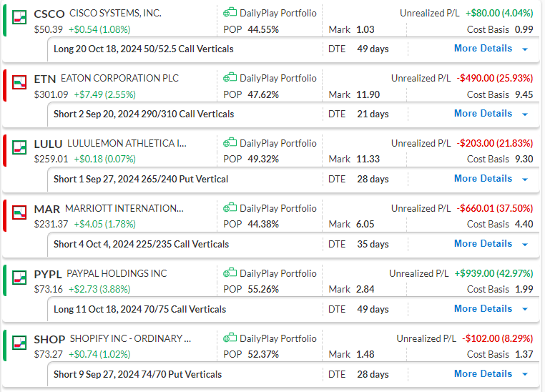Image resolution: width=545 pixels, height=392 pixels.
Task: Click DailyPlay Portfolio briefcase icon in ETN row
Action: coord(230,77)
